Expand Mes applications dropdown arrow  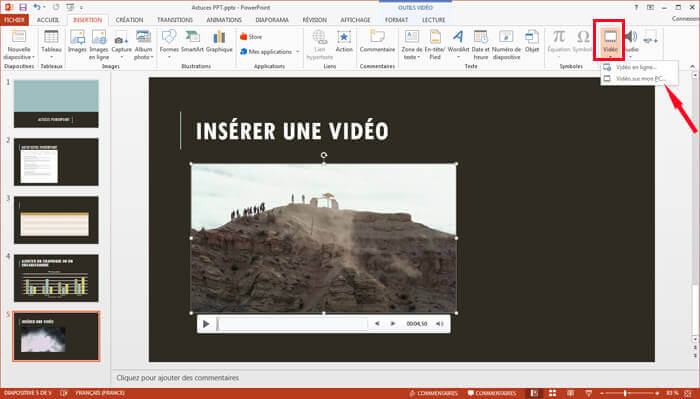tap(297, 52)
